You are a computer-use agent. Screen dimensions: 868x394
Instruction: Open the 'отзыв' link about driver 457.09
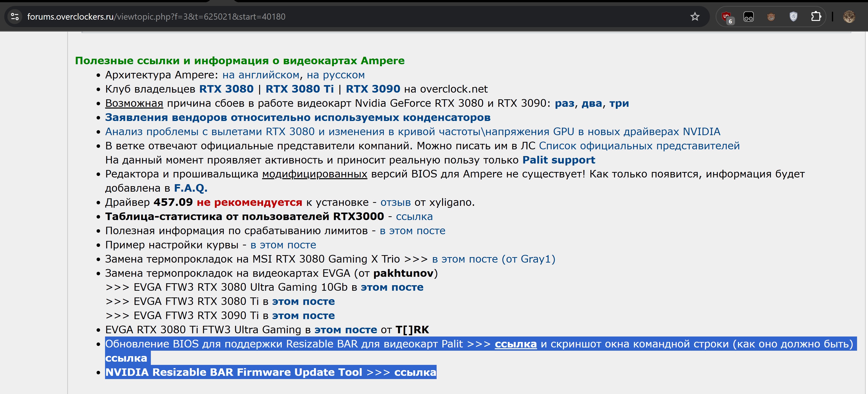tap(395, 202)
